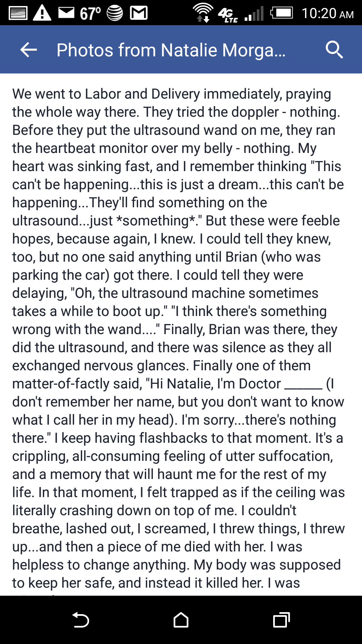Tap the AT&T globe status icon
This screenshot has width=362, height=644.
coord(115,13)
